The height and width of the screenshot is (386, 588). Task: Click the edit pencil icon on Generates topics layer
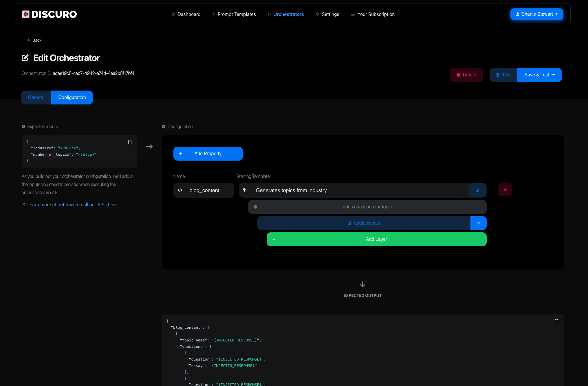[x=477, y=190]
